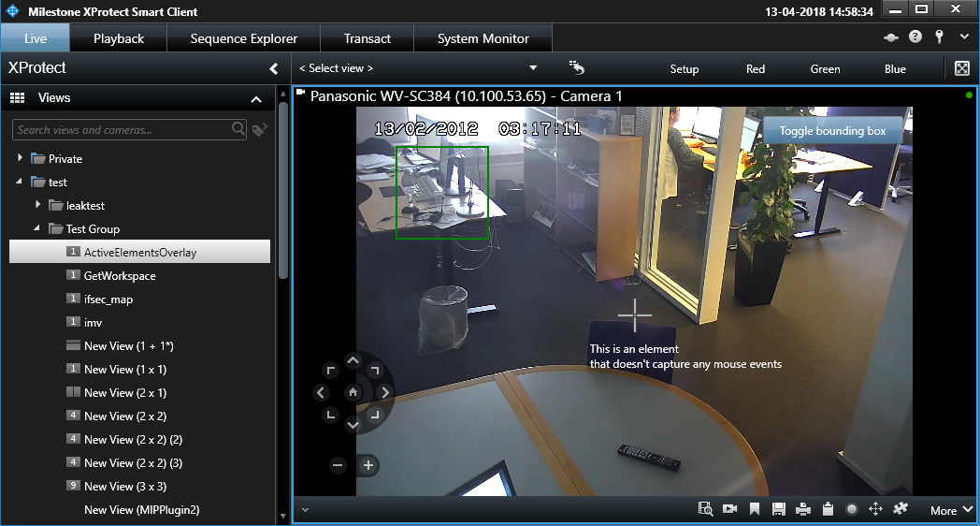This screenshot has width=980, height=526.
Task: Select the ActiveElementsOverlay view
Action: point(140,252)
